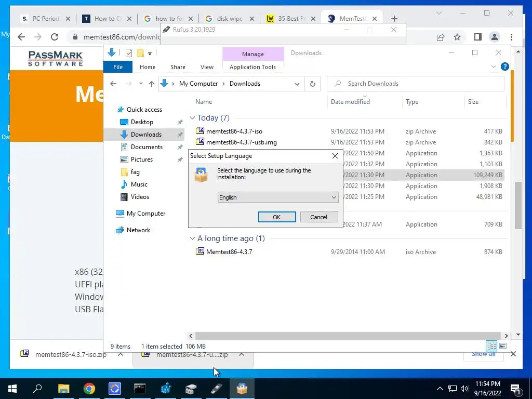Viewport: 532px width, 399px height.
Task: Refresh the Downloads folder view
Action: pos(312,84)
